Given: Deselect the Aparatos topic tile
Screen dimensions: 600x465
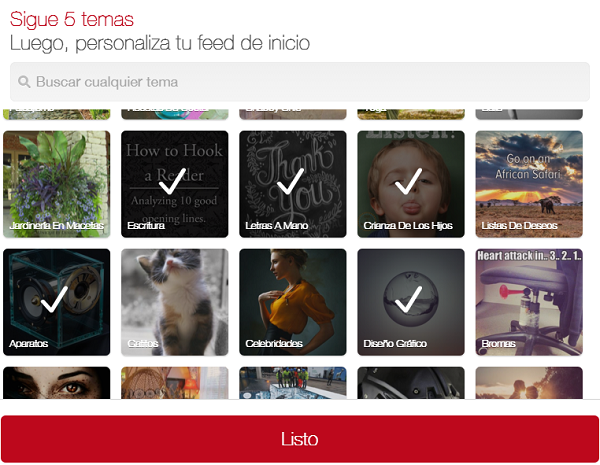Looking at the screenshot, I should (x=57, y=302).
